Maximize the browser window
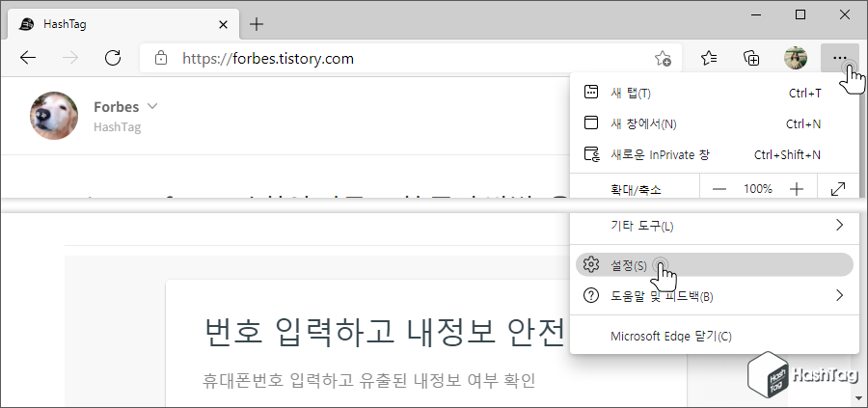Screen dimensions: 868x408 [x=800, y=14]
